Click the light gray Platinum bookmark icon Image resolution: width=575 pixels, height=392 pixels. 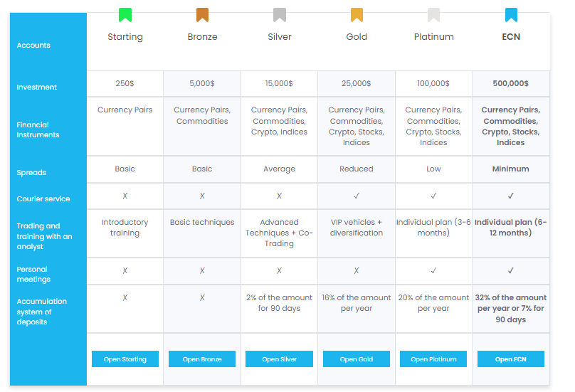click(433, 15)
